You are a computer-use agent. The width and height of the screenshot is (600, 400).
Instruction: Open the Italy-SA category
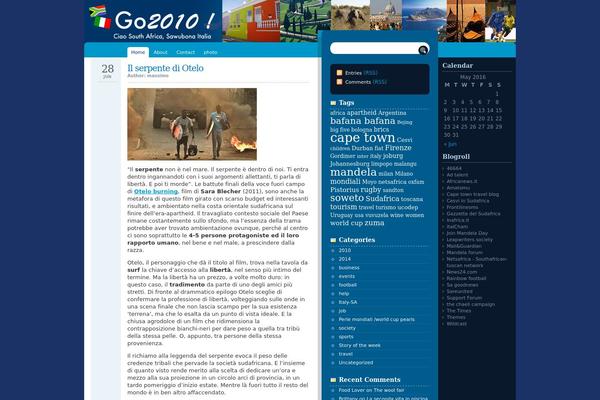click(x=348, y=302)
